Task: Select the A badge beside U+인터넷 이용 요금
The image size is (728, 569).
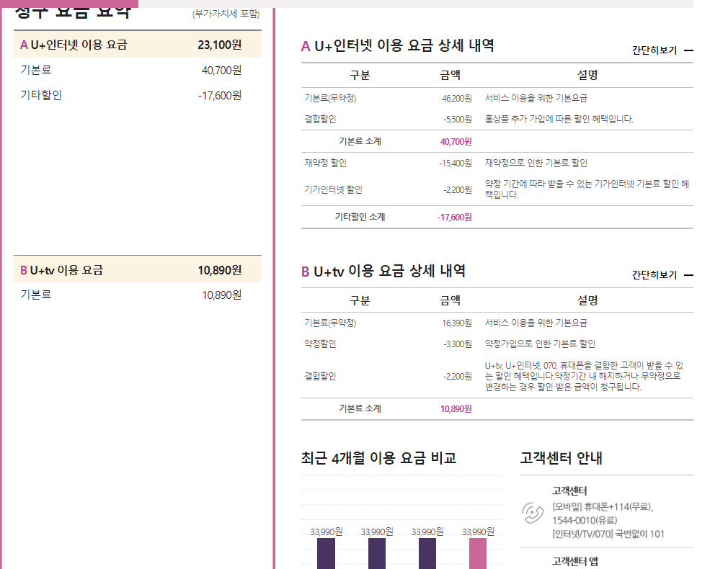Action: 23,44
